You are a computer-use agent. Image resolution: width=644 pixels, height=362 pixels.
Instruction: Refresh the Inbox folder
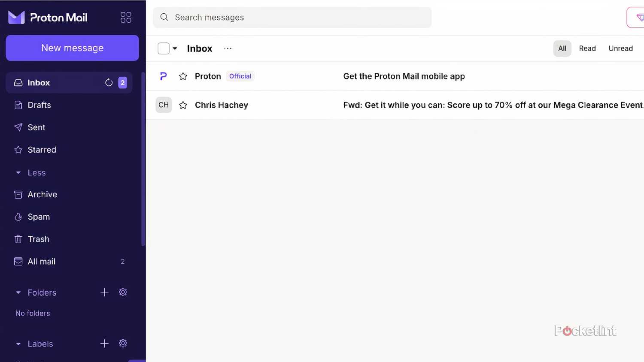point(109,82)
